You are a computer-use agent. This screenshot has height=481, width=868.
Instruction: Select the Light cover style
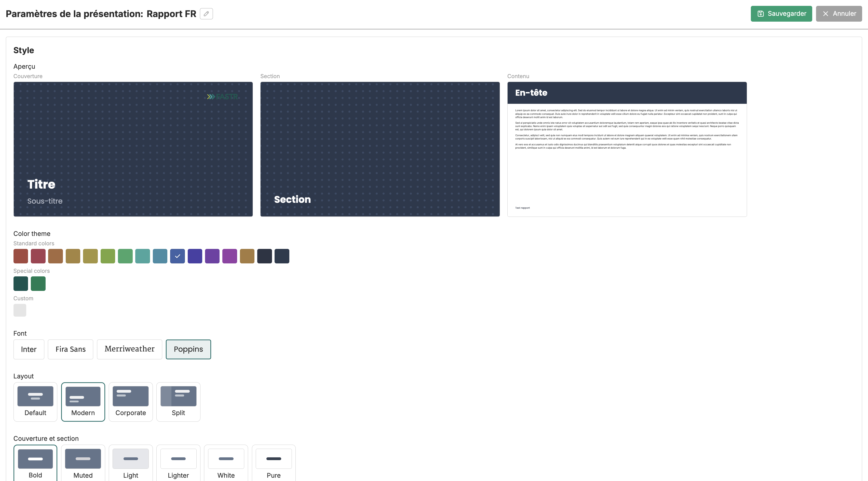coord(131,463)
